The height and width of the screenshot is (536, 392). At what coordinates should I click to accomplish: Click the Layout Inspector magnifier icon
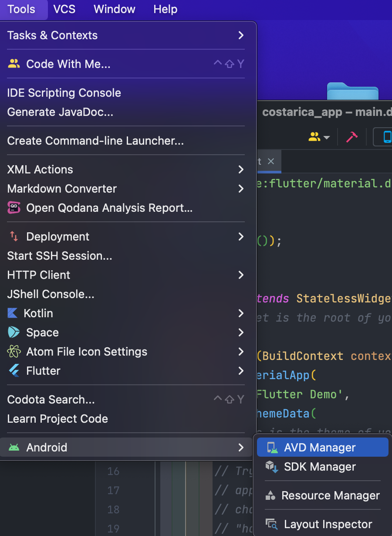point(272,524)
